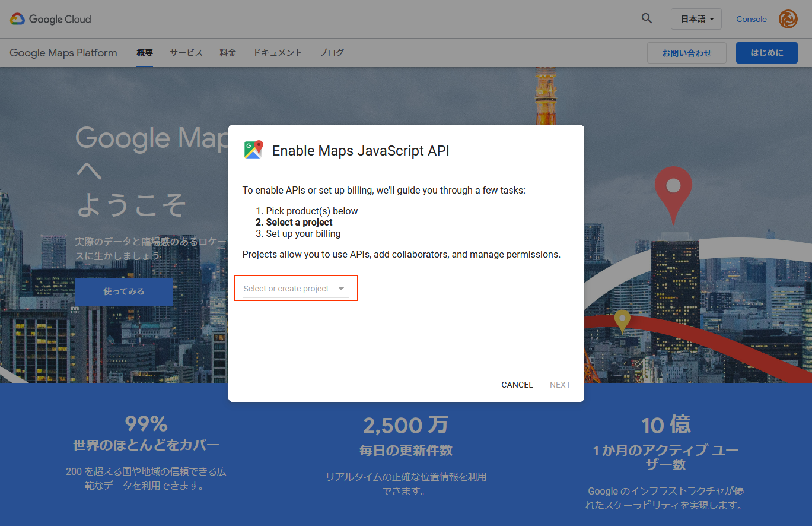812x526 pixels.
Task: Select the サービス tab
Action: pos(186,53)
